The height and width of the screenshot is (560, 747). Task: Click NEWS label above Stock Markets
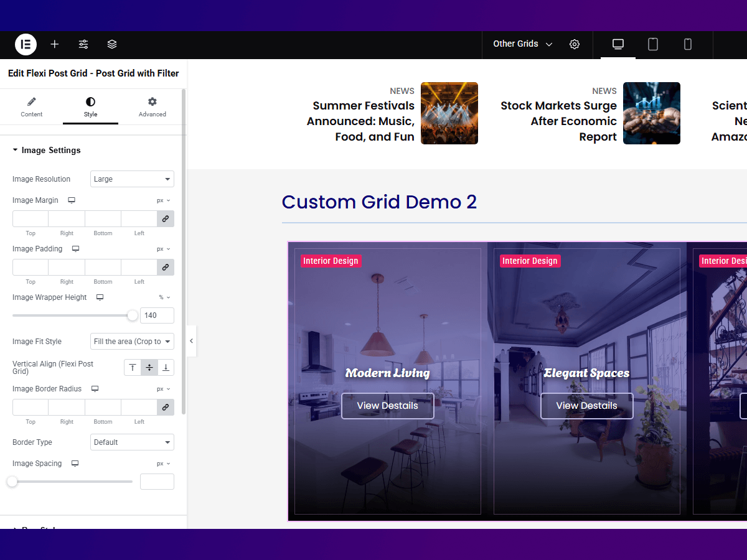[604, 91]
